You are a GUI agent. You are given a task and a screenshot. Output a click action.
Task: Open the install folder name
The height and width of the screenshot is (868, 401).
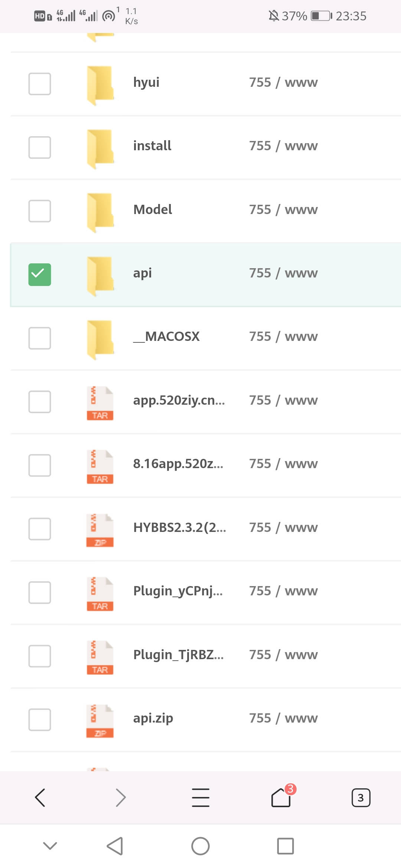[x=152, y=146]
